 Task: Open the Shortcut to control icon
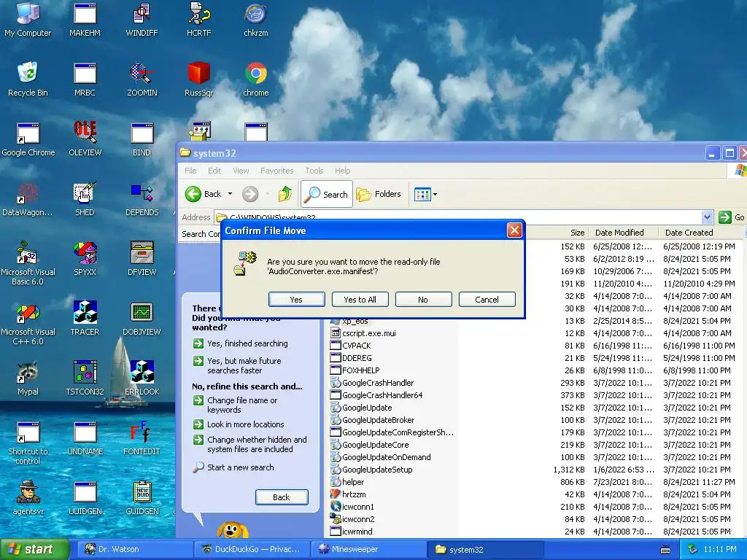coord(28,443)
